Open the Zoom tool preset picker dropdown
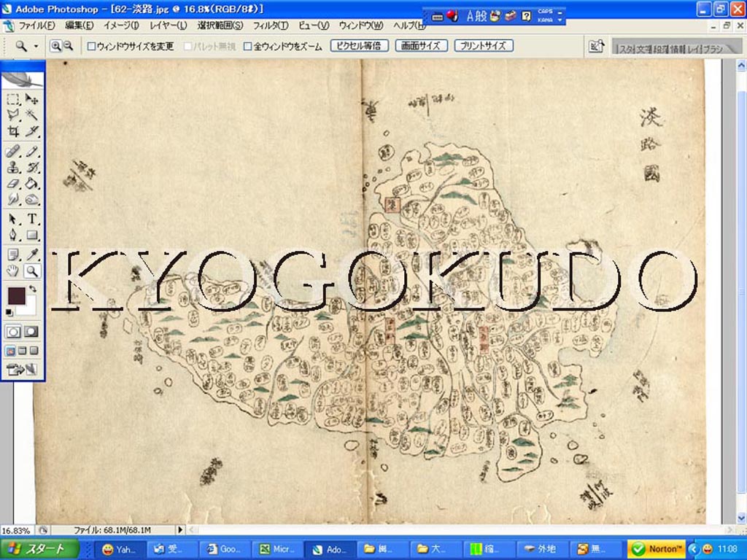 [x=36, y=47]
